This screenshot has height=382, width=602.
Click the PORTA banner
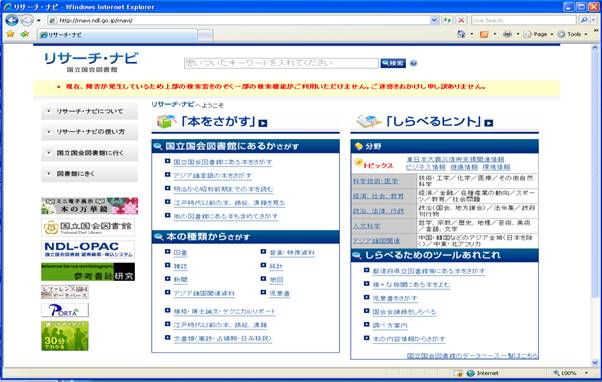[65, 310]
